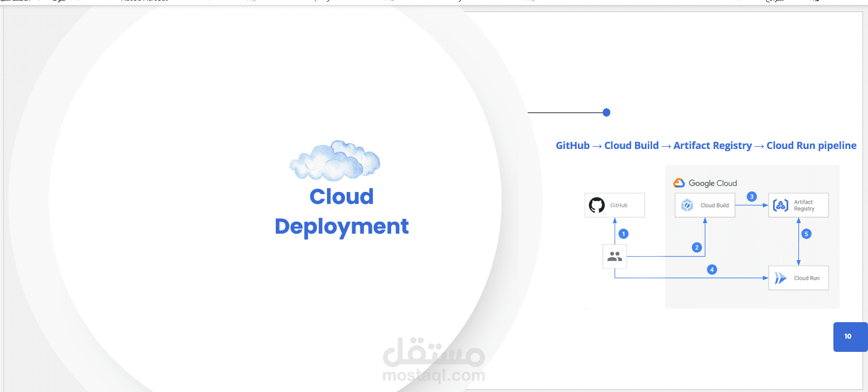Select the 'Cloud' title word
Screen dimensions: 868x392
[342, 196]
